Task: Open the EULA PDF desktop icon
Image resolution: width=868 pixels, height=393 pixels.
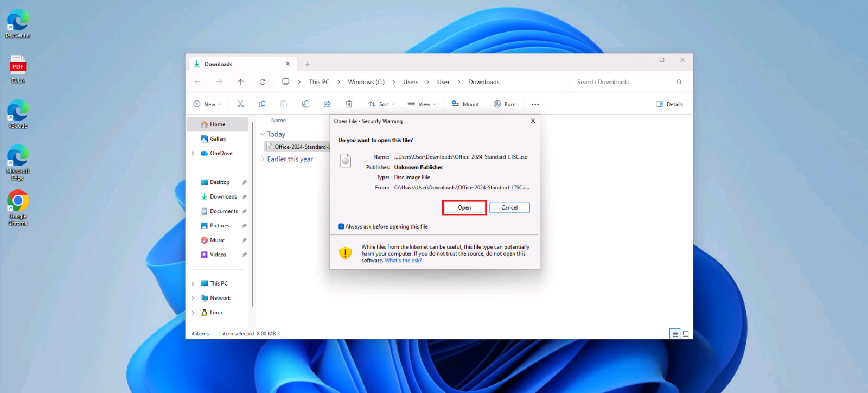Action: [18, 69]
